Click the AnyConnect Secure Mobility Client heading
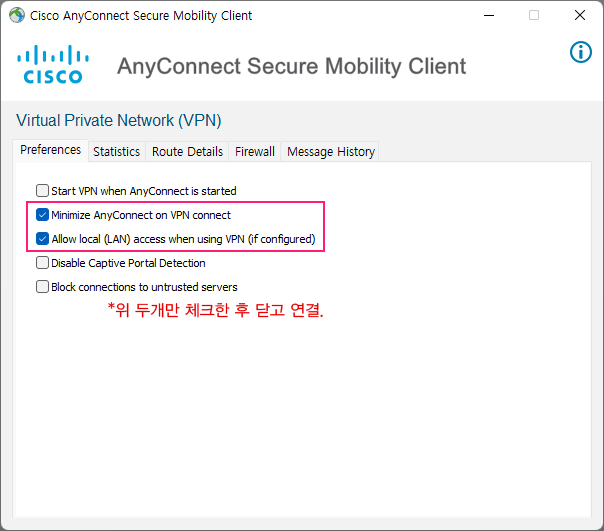The image size is (604, 531). click(291, 66)
